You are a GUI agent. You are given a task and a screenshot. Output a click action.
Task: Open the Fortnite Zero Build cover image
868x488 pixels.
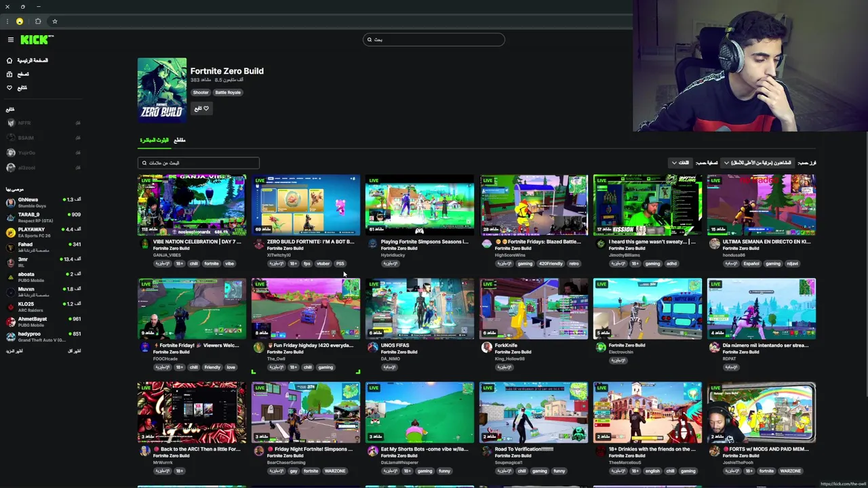point(162,89)
